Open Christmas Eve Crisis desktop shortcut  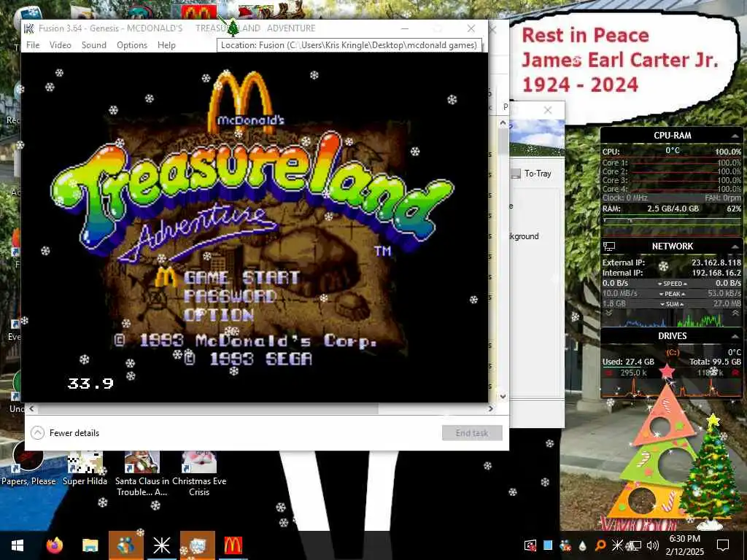pos(199,474)
